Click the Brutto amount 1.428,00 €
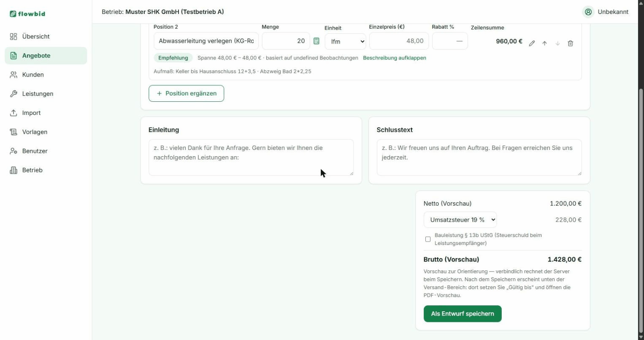The image size is (644, 340). pyautogui.click(x=565, y=259)
